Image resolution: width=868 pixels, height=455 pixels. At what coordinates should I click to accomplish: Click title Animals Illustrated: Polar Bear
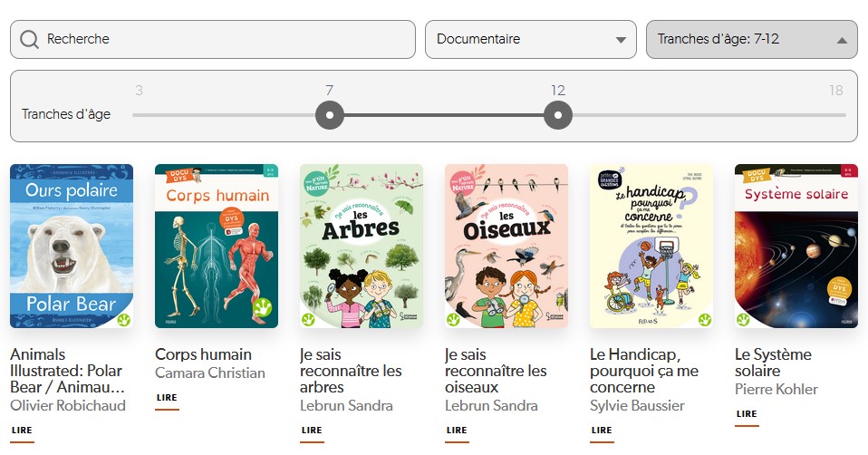[x=68, y=371]
